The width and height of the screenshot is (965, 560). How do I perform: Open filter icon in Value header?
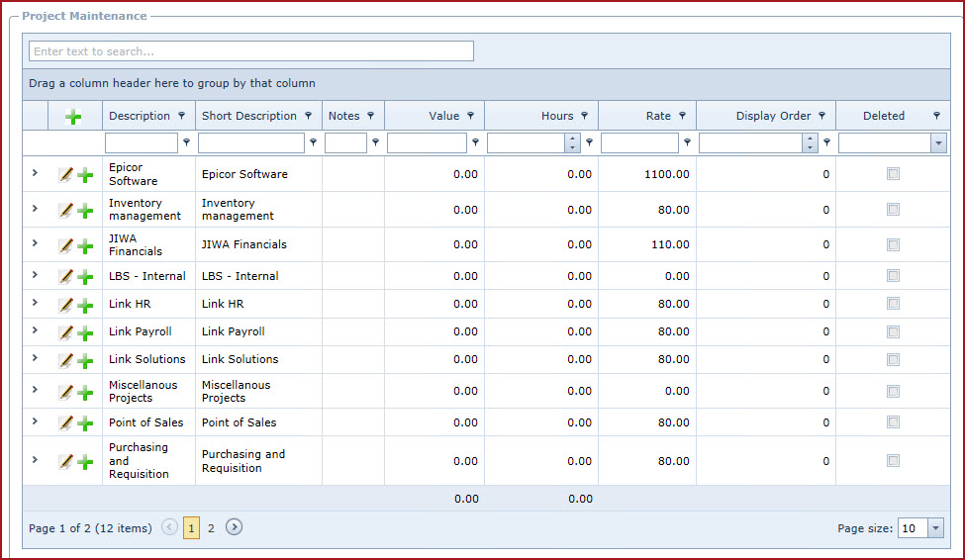pos(471,116)
